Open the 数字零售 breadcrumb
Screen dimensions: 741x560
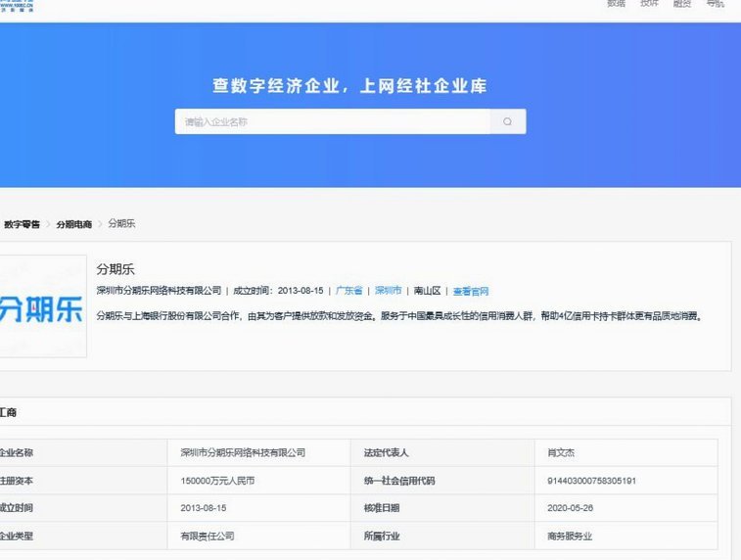click(x=22, y=224)
